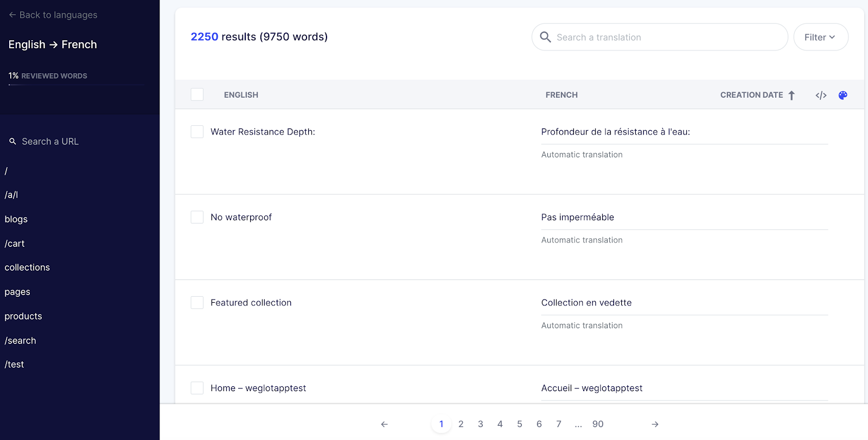This screenshot has height=440, width=868.
Task: Click the color palette icon in header
Action: 843,95
